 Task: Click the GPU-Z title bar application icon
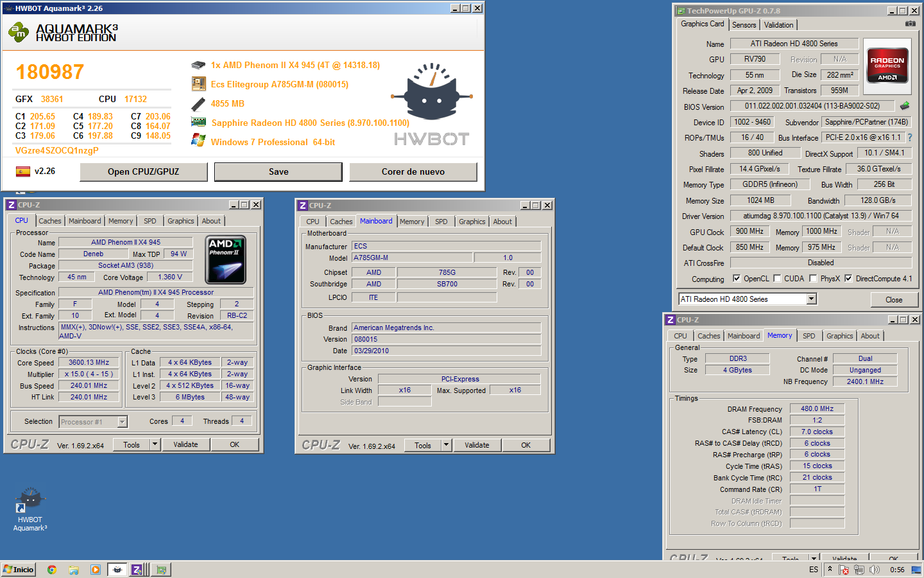tap(681, 10)
